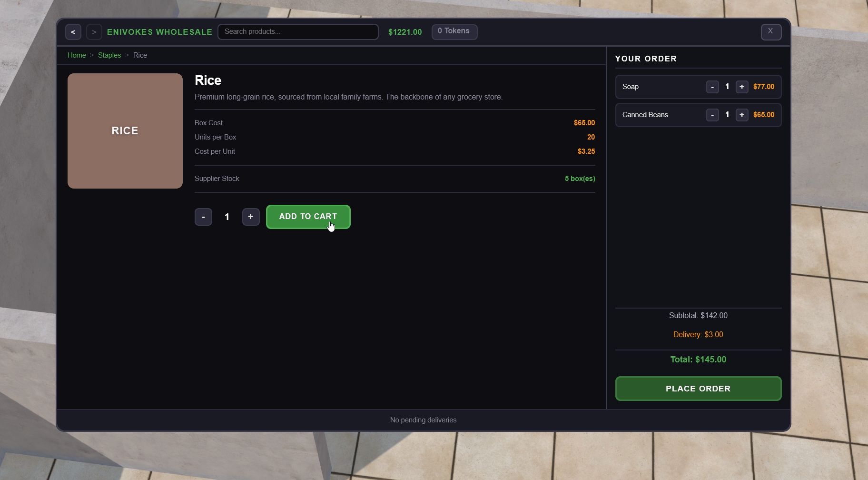Click the back navigation arrow
This screenshot has height=480, width=868.
pos(73,32)
